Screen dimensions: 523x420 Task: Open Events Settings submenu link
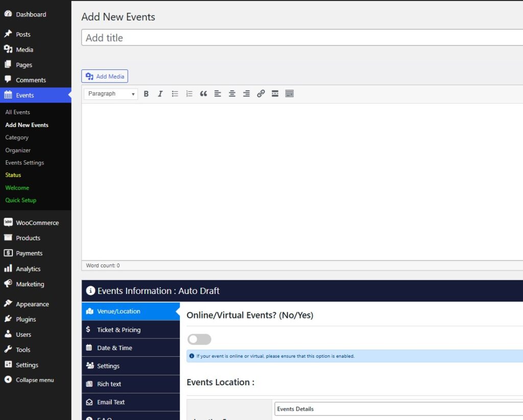[25, 163]
